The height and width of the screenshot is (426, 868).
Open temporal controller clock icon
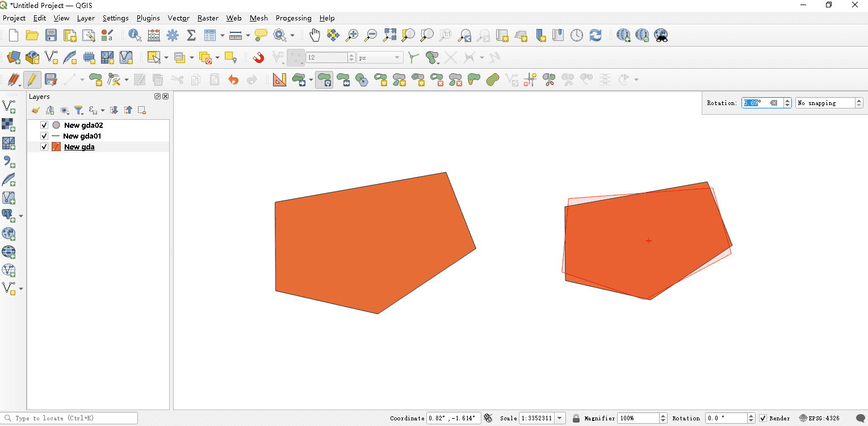577,35
